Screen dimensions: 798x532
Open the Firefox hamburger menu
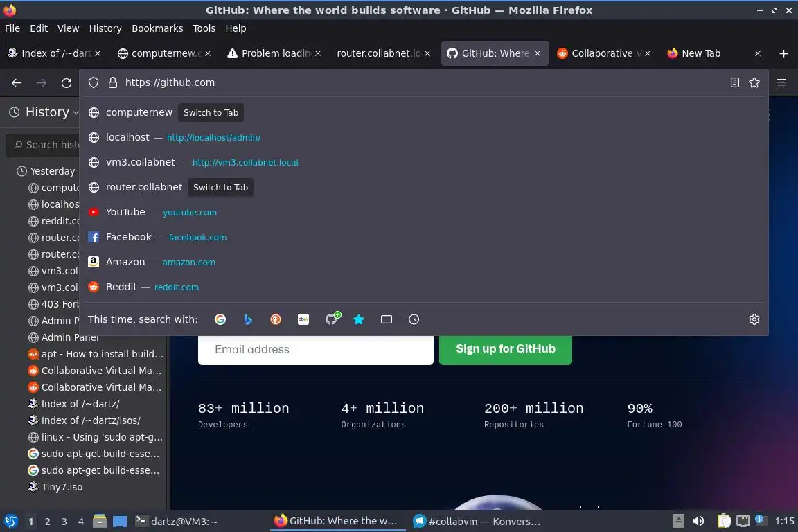(x=781, y=82)
